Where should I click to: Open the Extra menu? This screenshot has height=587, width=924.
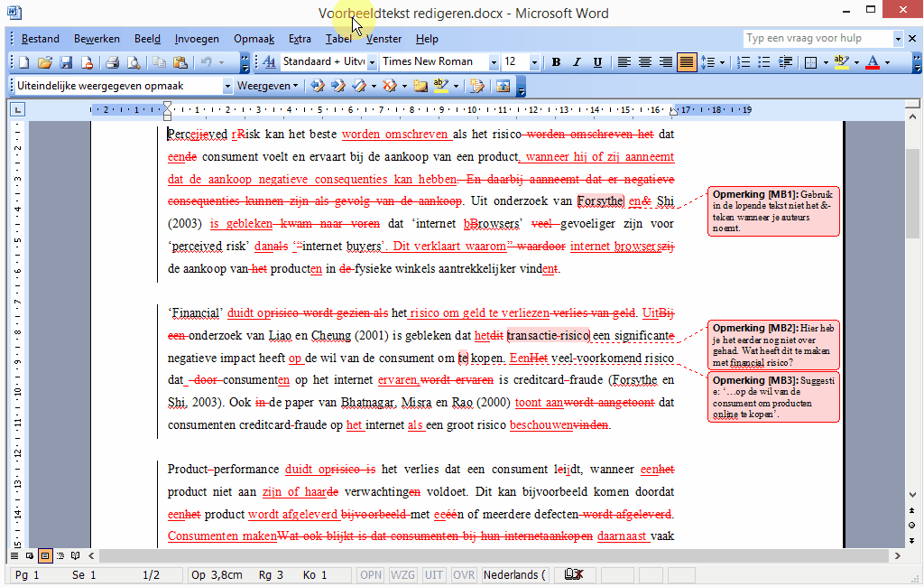coord(300,39)
